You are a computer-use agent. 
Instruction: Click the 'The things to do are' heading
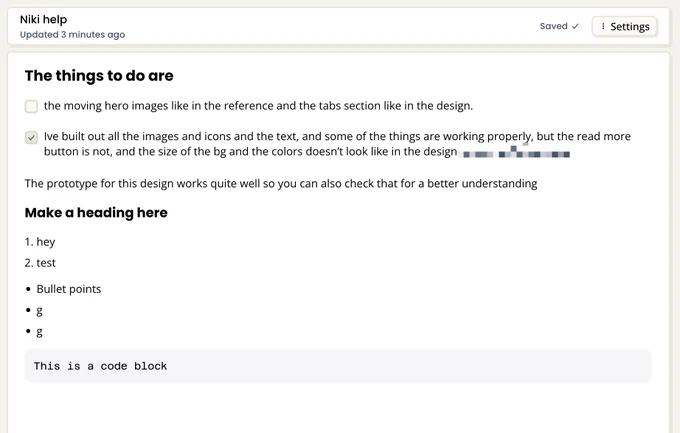pyautogui.click(x=99, y=75)
